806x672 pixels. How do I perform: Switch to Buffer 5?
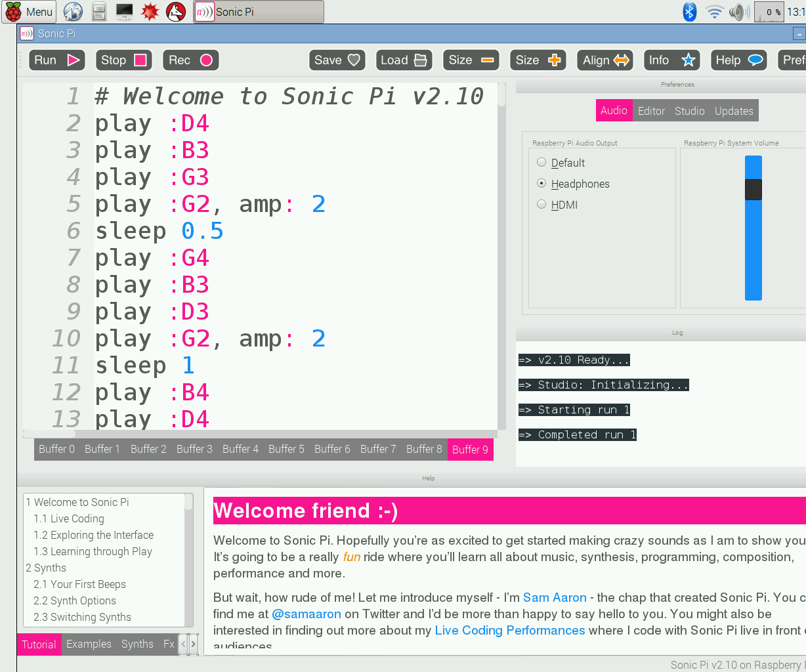286,449
